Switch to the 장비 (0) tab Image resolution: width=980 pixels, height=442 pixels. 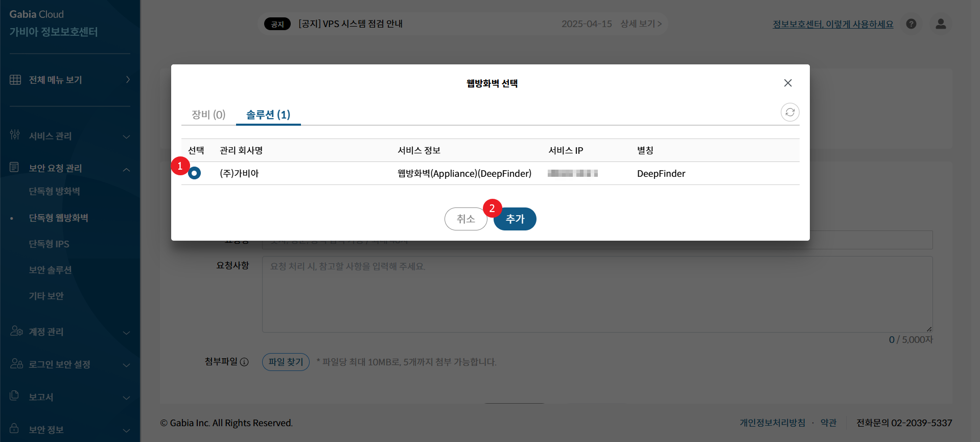tap(208, 114)
